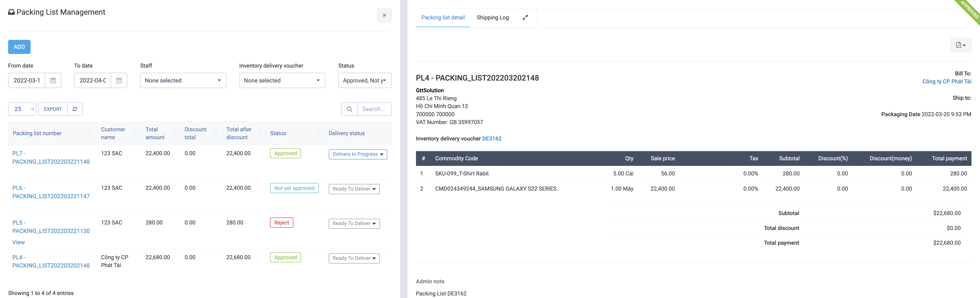Open Delivery In Progress status dropdown for PL7
Image resolution: width=980 pixels, height=298 pixels.
pos(358,154)
